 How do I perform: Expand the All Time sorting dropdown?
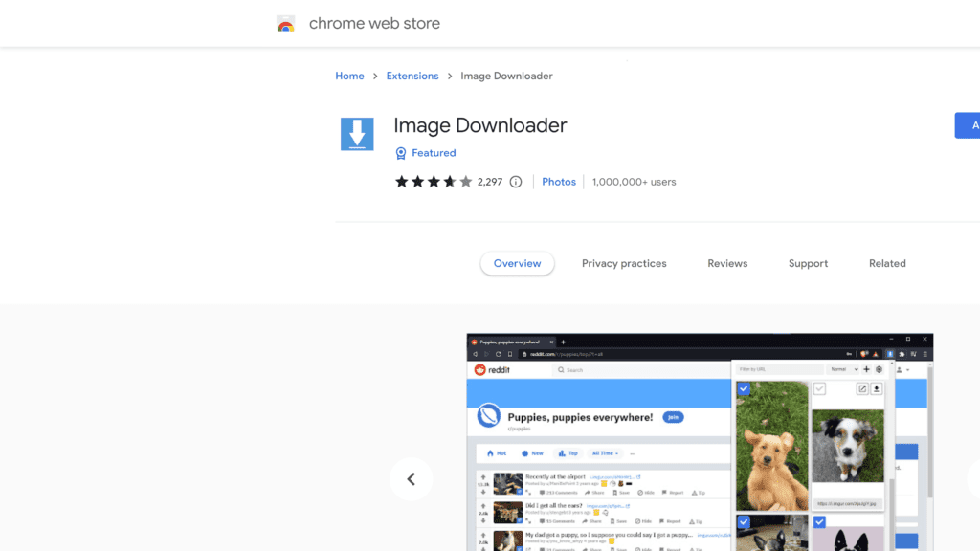point(605,453)
